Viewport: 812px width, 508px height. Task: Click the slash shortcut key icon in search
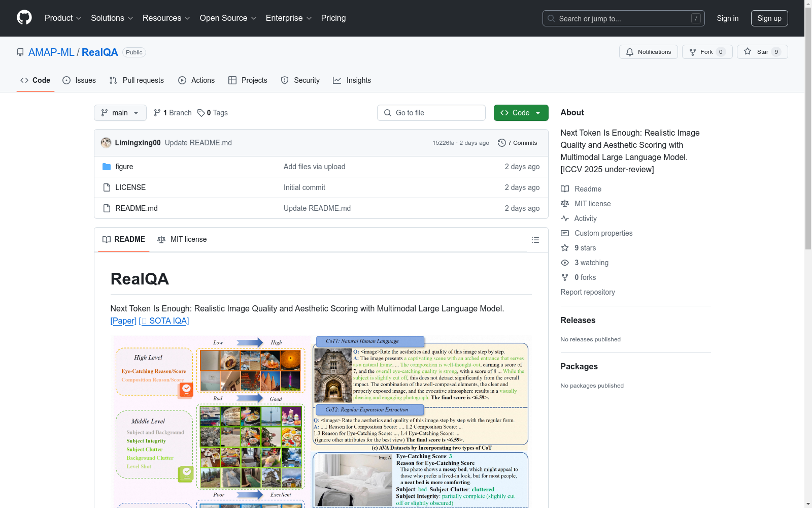click(696, 18)
